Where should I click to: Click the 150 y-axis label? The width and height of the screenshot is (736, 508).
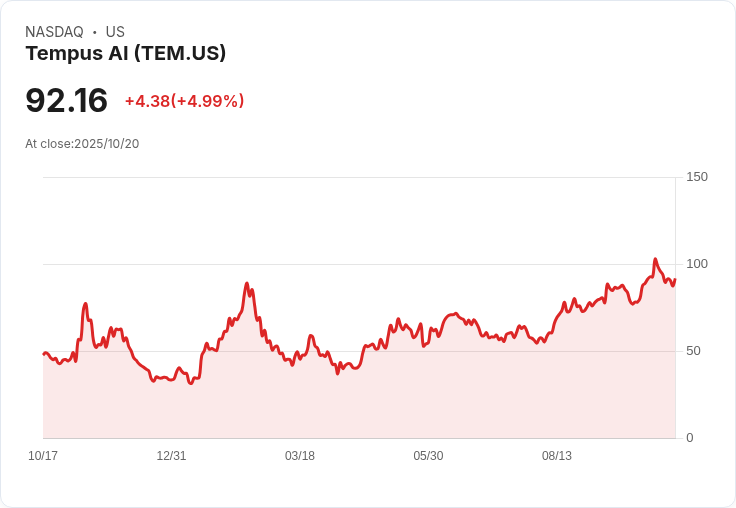(x=697, y=177)
